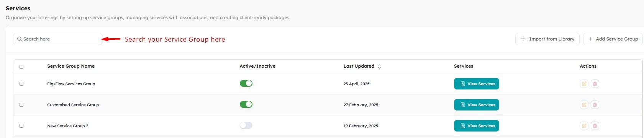644x138 pixels.
Task: Check the New Service Group 2 checkbox
Action: coord(21,126)
